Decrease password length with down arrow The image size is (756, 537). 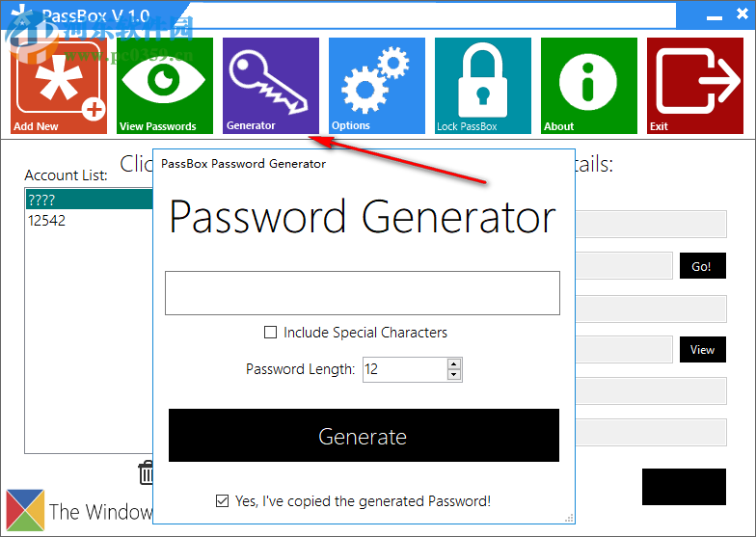[454, 374]
